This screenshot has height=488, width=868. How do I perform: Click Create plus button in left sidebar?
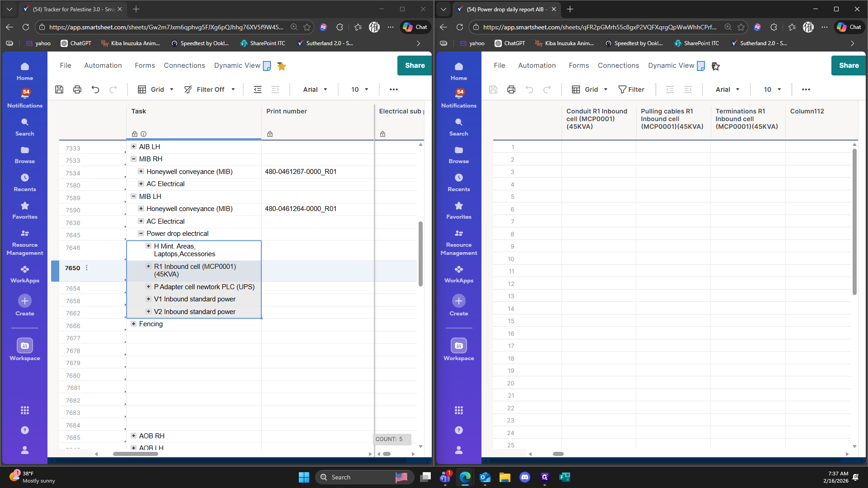(x=25, y=301)
